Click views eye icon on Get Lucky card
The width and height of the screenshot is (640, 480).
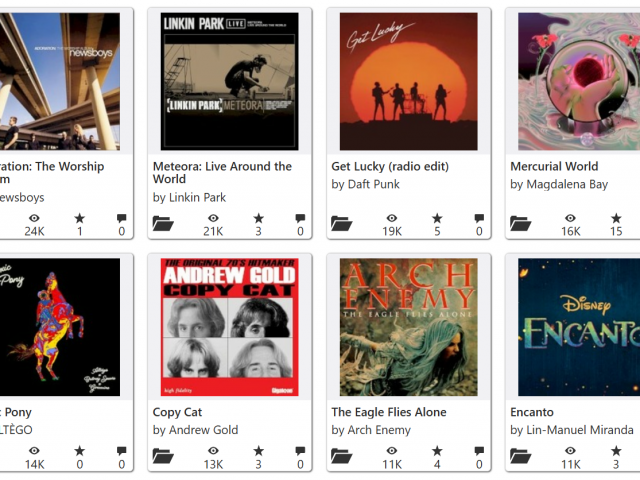(392, 218)
